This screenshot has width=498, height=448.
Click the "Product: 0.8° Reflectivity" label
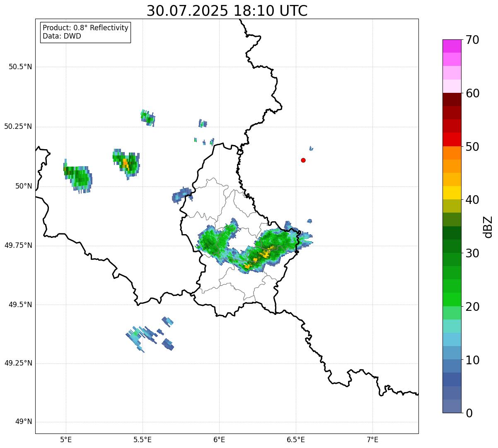(x=86, y=28)
